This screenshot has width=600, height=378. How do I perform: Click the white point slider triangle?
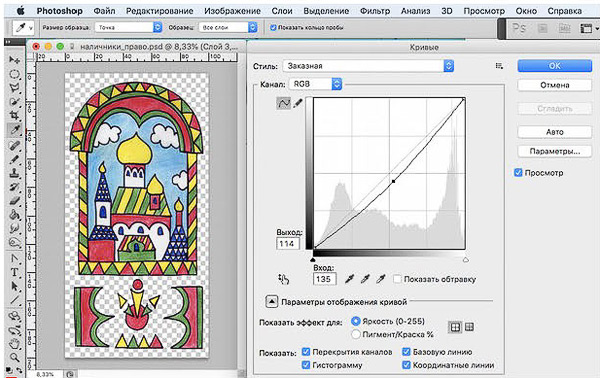465,260
